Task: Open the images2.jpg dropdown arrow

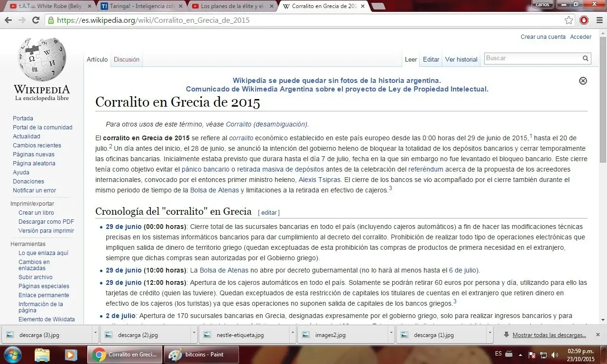Action: [x=391, y=335]
